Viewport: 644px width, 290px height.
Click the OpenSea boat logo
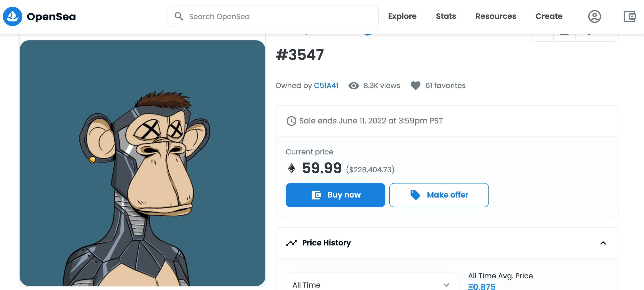click(12, 16)
